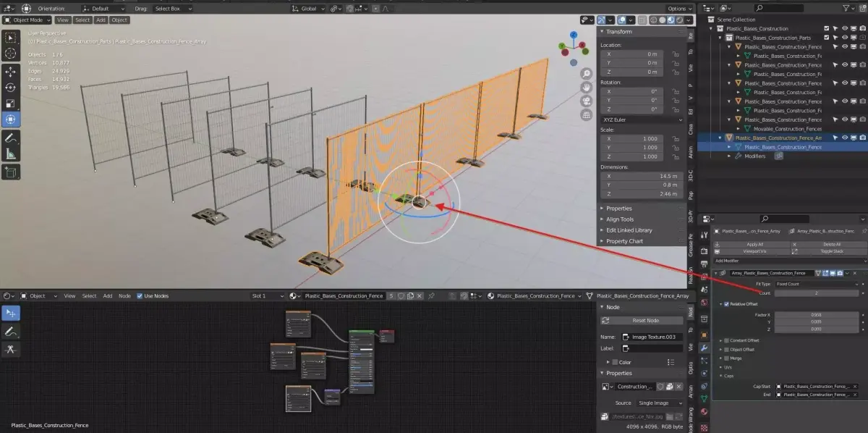Enable Merge checkbox in Array modifier
This screenshot has height=433, width=868.
726,358
